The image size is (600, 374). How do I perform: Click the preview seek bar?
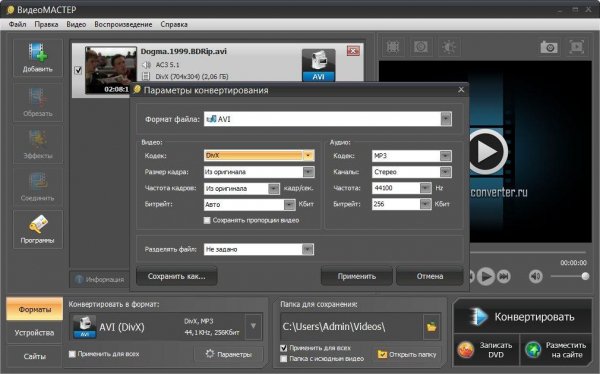tap(528, 252)
